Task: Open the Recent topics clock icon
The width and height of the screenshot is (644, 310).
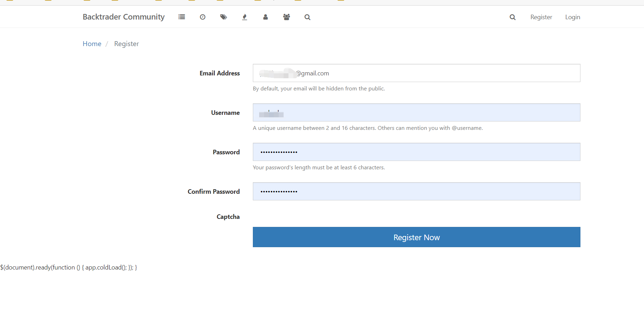Action: pyautogui.click(x=203, y=17)
